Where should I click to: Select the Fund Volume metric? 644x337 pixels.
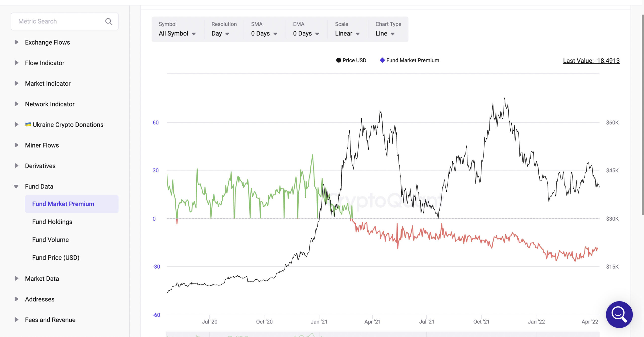pos(50,240)
